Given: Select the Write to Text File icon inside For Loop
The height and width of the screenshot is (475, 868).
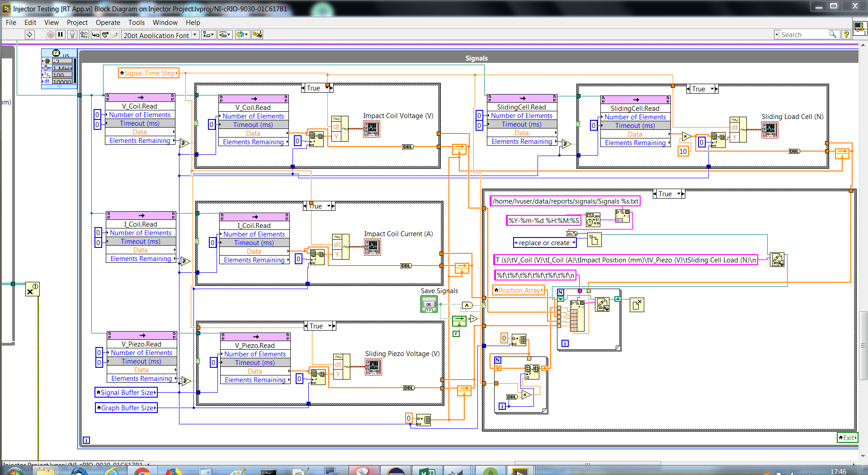Looking at the screenshot, I should (x=603, y=305).
